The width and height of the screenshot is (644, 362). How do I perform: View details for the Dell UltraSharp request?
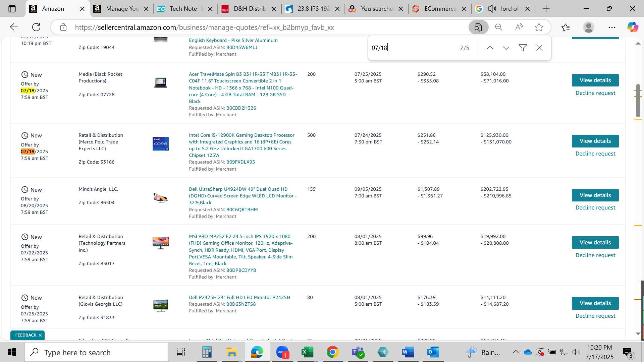[x=595, y=195]
